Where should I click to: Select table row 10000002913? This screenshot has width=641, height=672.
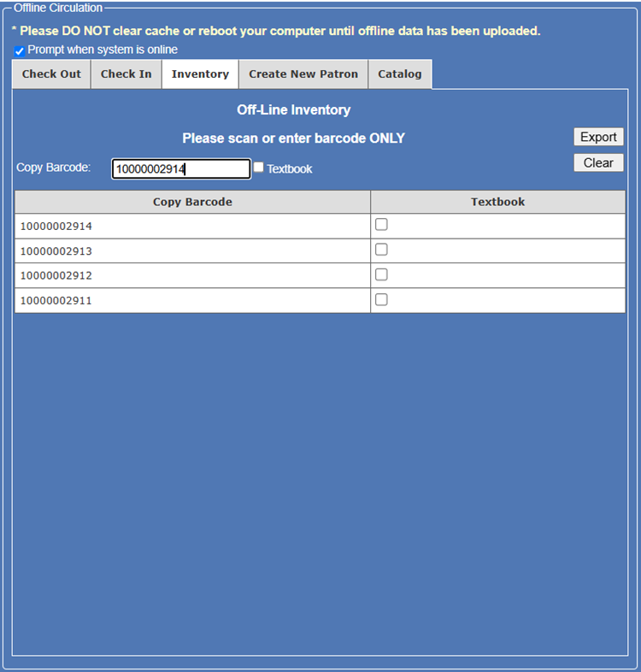coord(320,251)
